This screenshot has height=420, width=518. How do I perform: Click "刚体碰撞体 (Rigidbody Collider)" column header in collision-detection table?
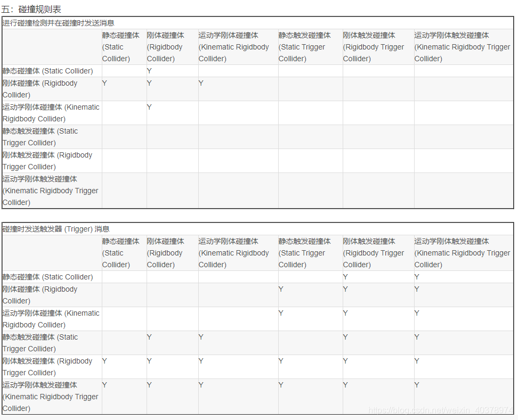[166, 47]
